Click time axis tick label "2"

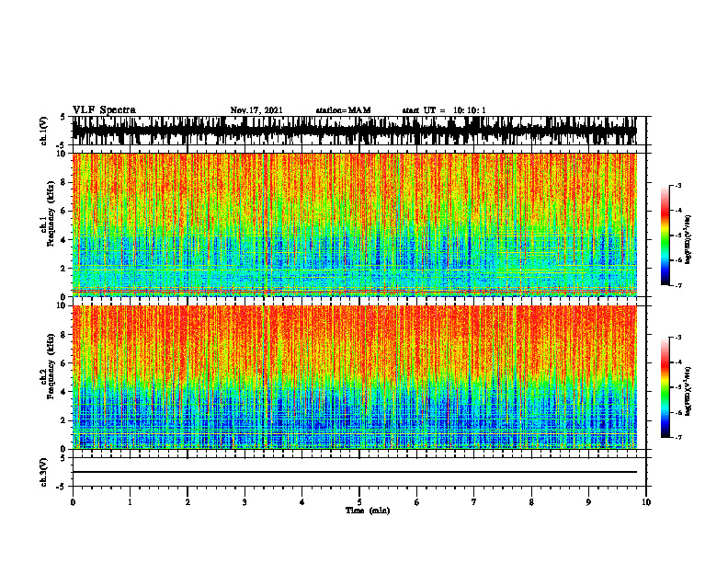coord(188,502)
